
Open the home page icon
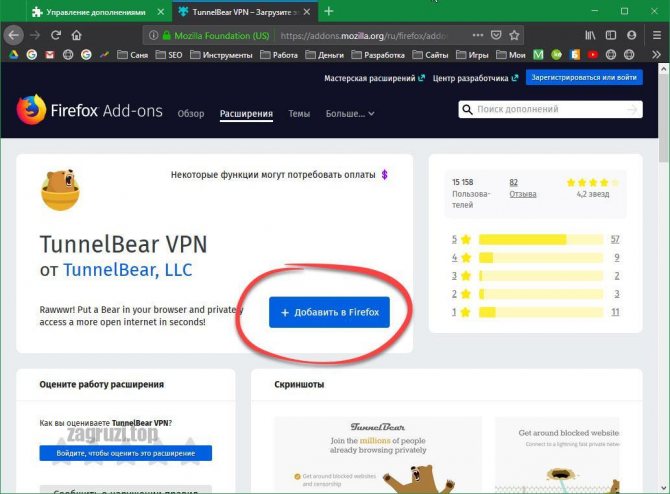tap(76, 35)
